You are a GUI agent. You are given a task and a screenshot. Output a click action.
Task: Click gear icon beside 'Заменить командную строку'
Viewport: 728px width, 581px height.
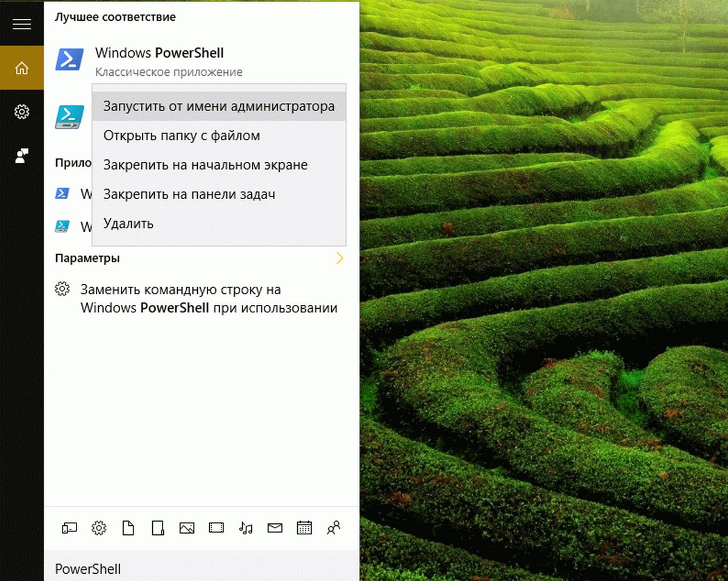tap(62, 289)
